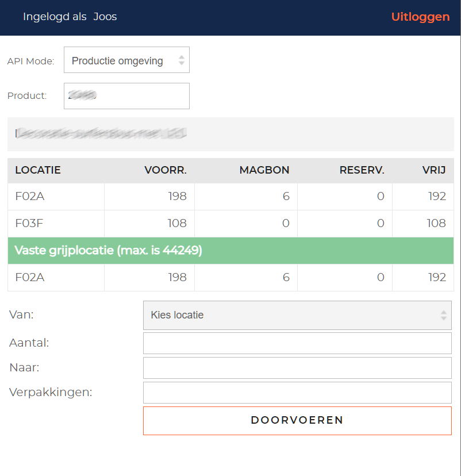This screenshot has width=461, height=476.
Task: Log out via the Uitloggen link
Action: coord(420,17)
